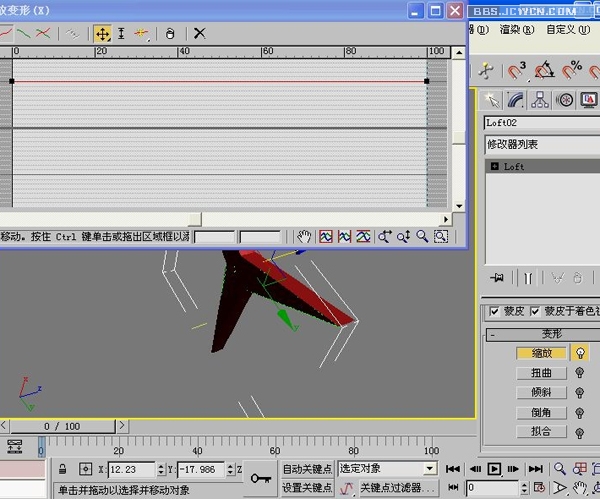The width and height of the screenshot is (600, 499).
Task: Open the 自定义(U) menu
Action: pos(568,29)
